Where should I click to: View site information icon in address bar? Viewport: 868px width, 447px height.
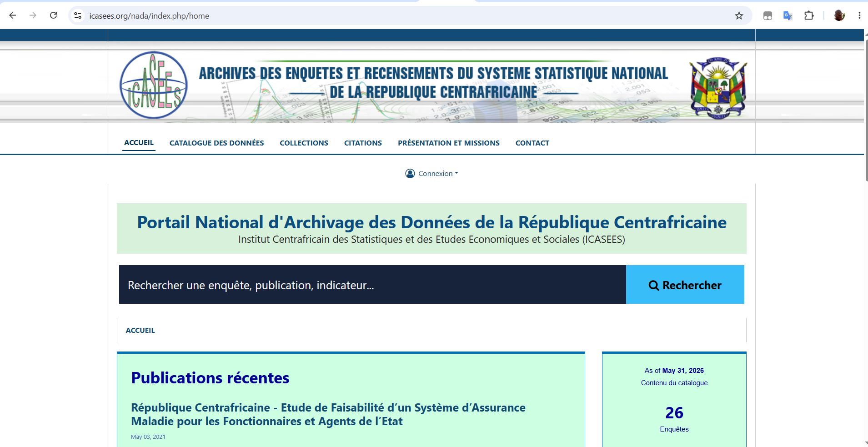pyautogui.click(x=78, y=15)
